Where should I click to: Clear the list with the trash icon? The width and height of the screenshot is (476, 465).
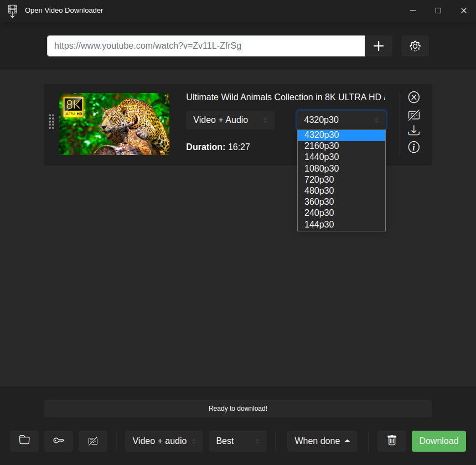392,441
